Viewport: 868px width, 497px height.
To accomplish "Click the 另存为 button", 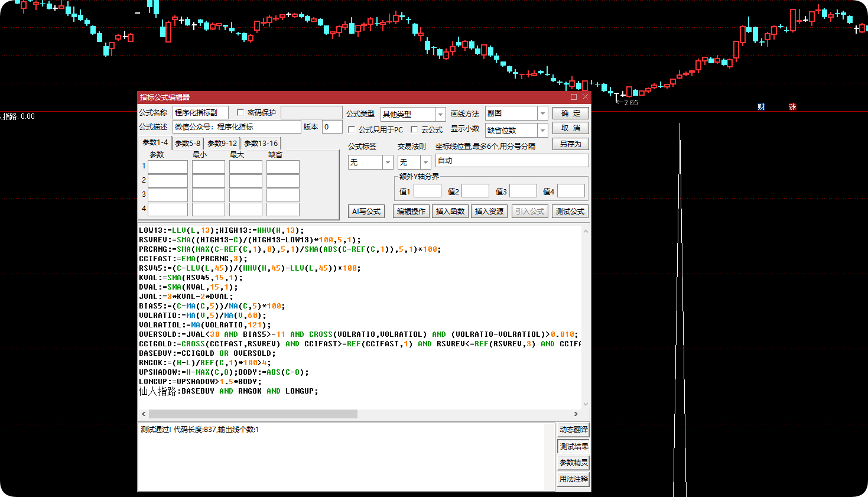I will (x=571, y=144).
